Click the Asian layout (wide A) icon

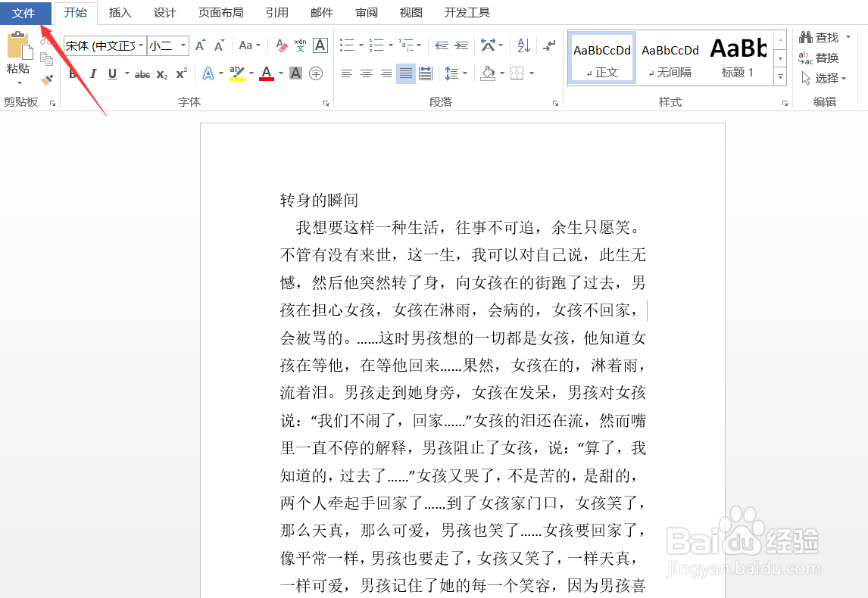[488, 45]
